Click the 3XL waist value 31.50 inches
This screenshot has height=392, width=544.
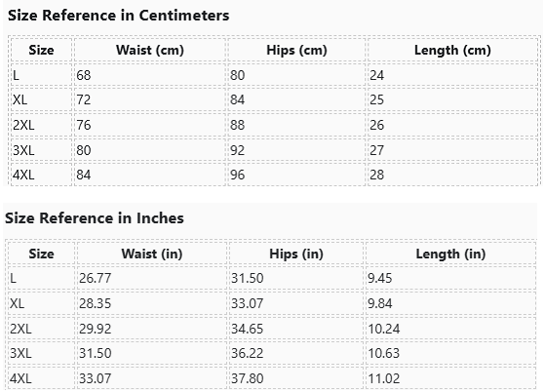pos(96,353)
